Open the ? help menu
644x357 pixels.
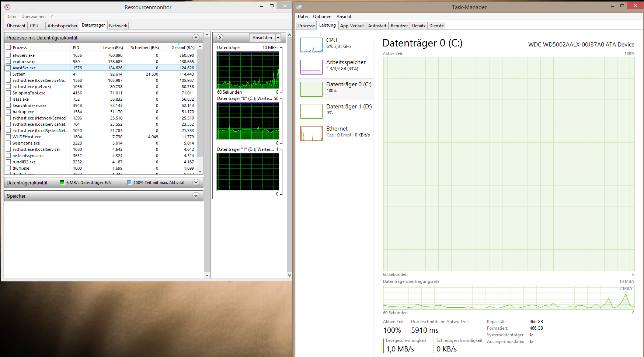pos(52,17)
